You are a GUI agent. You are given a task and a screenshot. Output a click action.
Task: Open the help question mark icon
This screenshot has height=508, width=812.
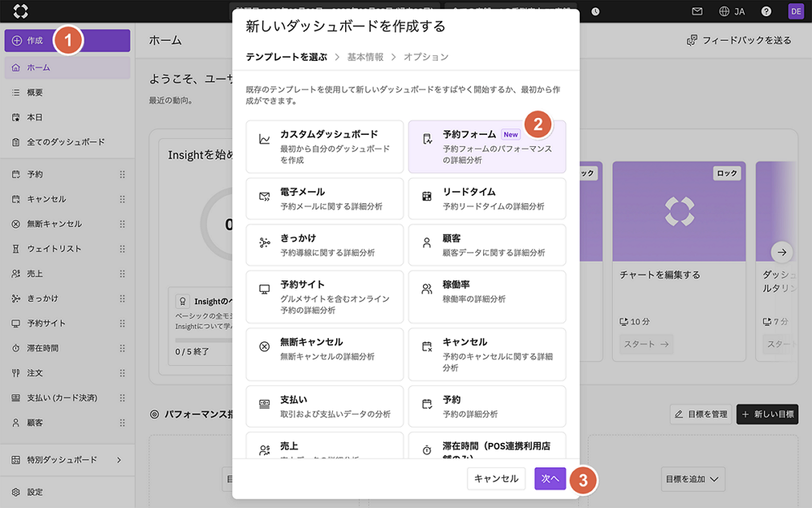click(766, 11)
